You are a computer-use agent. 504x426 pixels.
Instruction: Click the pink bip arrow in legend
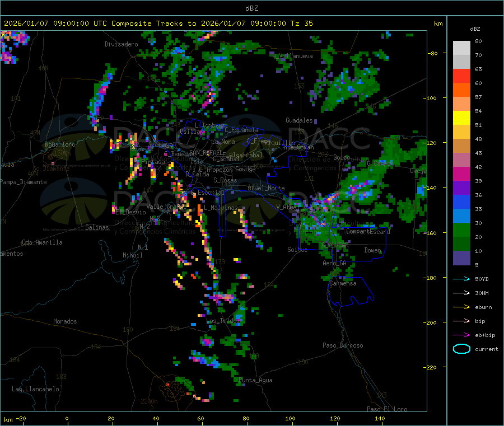tap(461, 321)
